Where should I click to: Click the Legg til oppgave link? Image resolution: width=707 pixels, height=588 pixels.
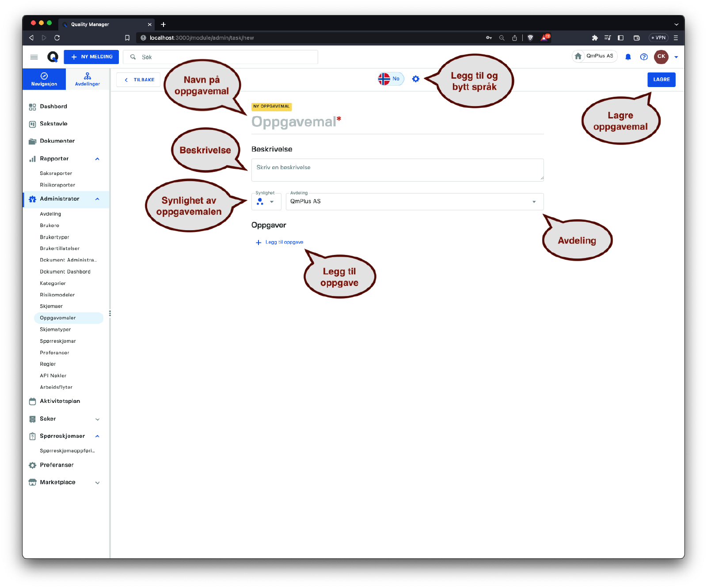[x=284, y=243]
